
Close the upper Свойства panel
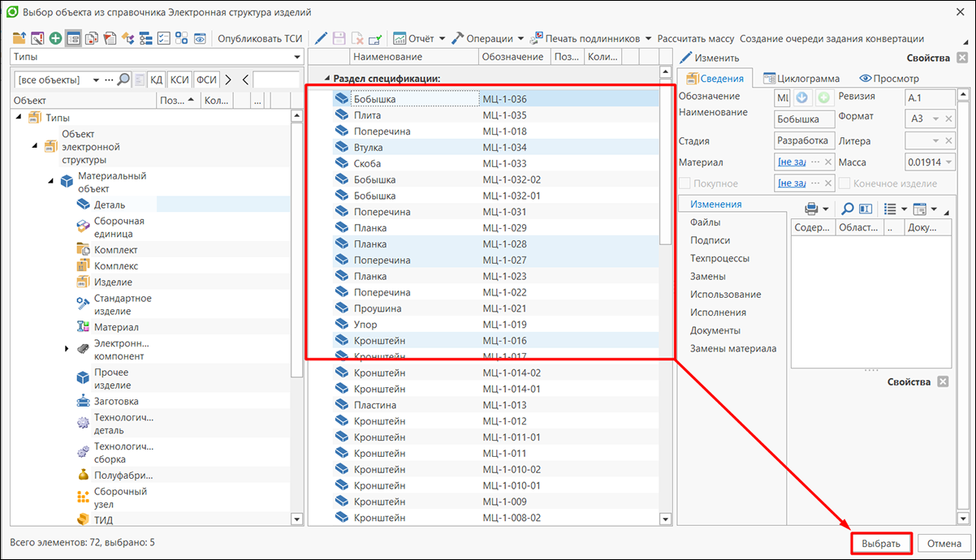[961, 58]
